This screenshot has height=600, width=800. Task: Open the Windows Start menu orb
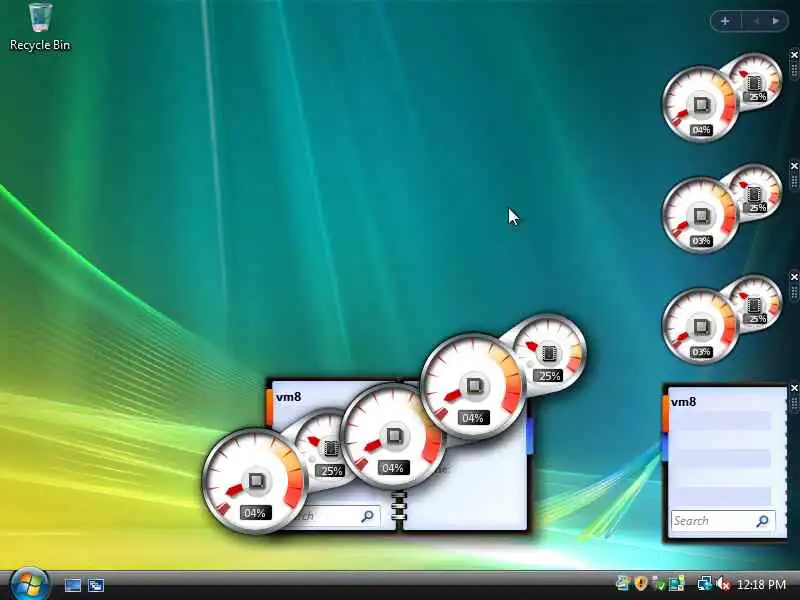point(30,584)
